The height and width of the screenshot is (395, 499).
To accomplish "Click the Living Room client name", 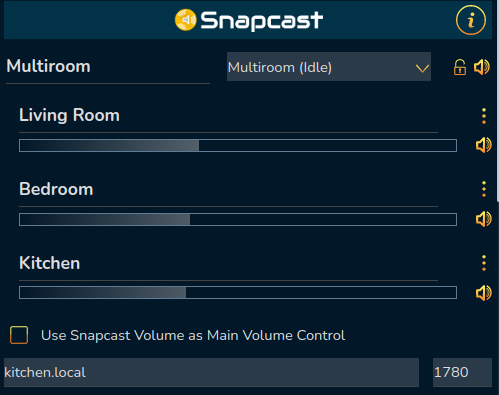I will (69, 115).
